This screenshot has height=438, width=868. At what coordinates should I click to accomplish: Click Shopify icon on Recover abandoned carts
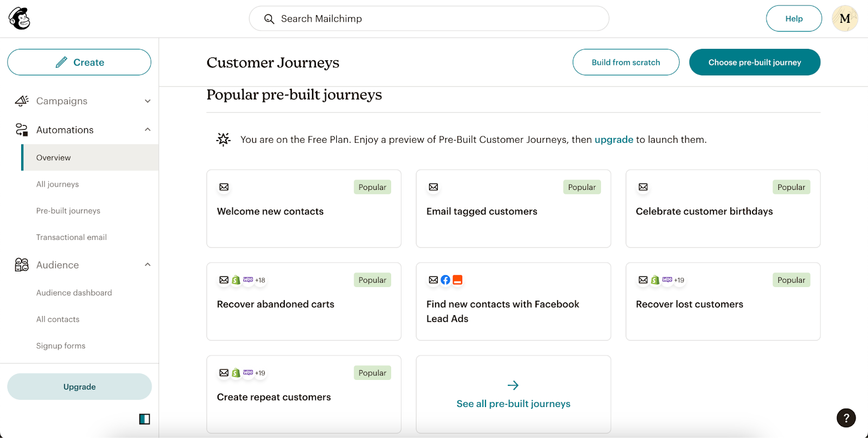pos(236,280)
